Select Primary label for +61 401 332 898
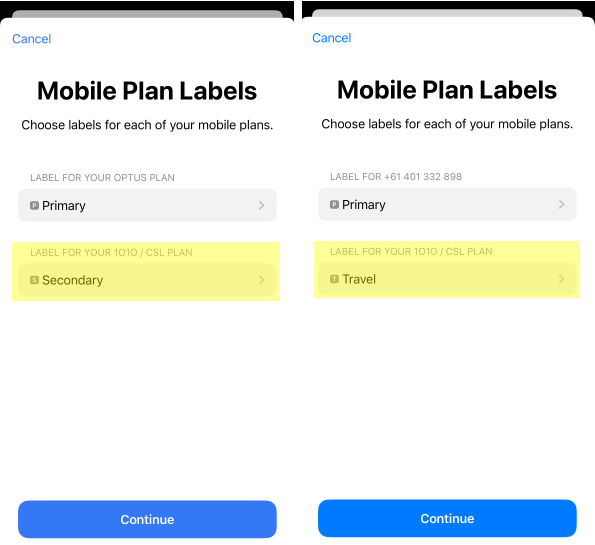This screenshot has width=595, height=545. click(x=447, y=204)
